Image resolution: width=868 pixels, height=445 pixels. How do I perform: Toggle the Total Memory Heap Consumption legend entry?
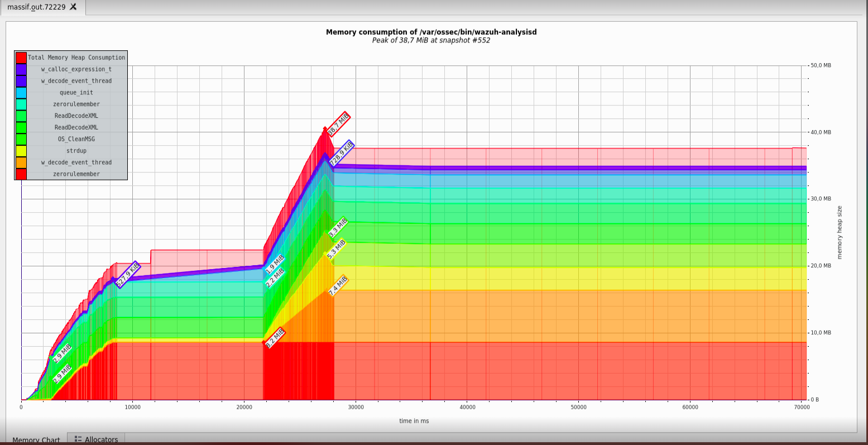[x=76, y=58]
